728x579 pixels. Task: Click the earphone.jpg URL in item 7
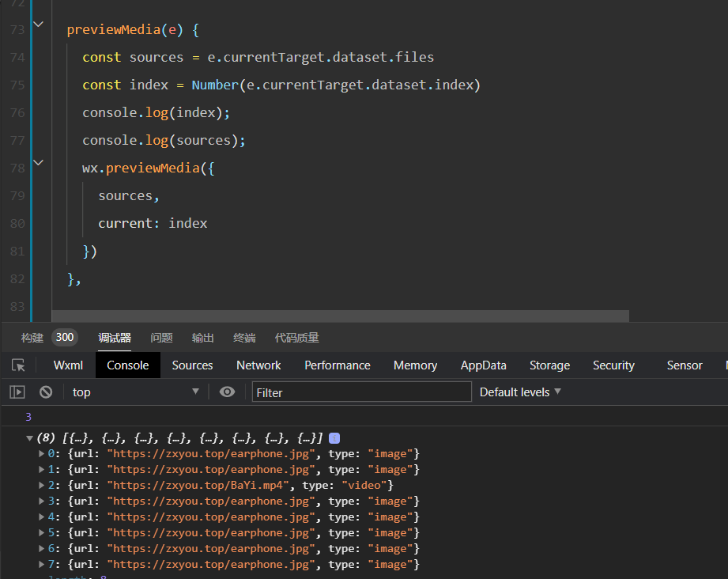211,564
